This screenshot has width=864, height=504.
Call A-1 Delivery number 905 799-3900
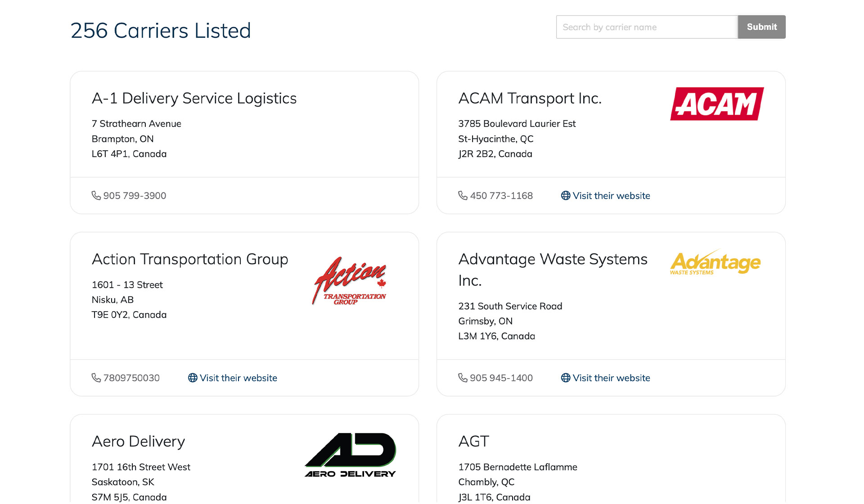[x=135, y=196]
